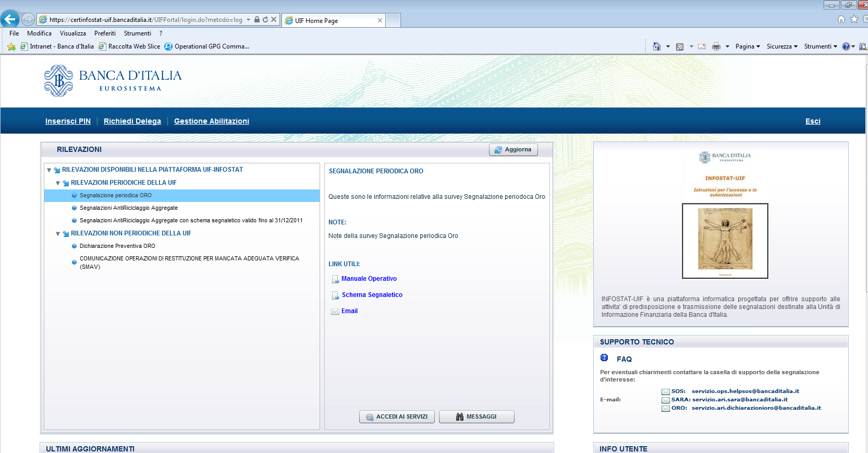
Task: Go back with the browser back arrow
Action: pyautogui.click(x=10, y=19)
